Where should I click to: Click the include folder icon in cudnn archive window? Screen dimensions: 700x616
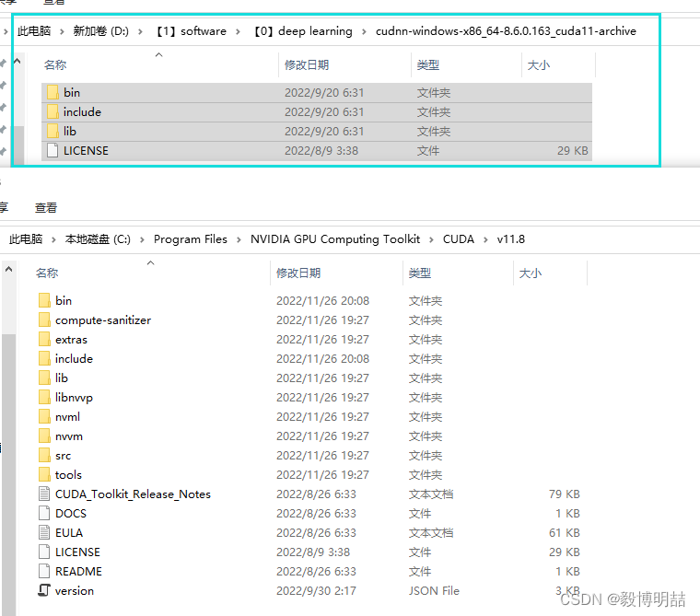click(52, 111)
